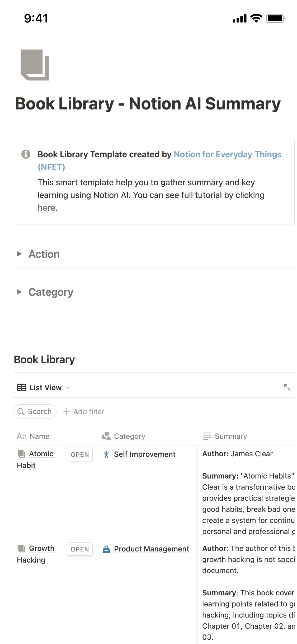Open the Atomic Habit page with OPEN
297x644 pixels.
(80, 454)
